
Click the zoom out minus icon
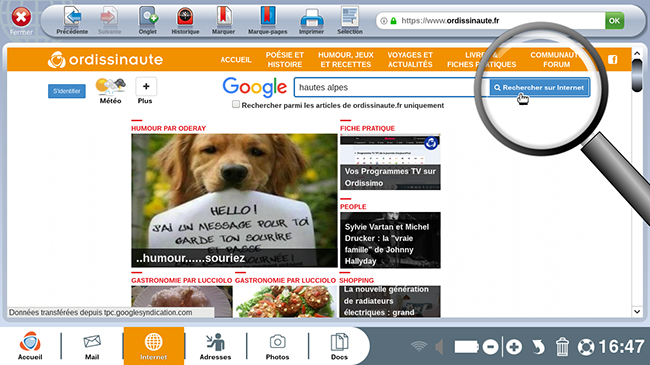tap(490, 347)
